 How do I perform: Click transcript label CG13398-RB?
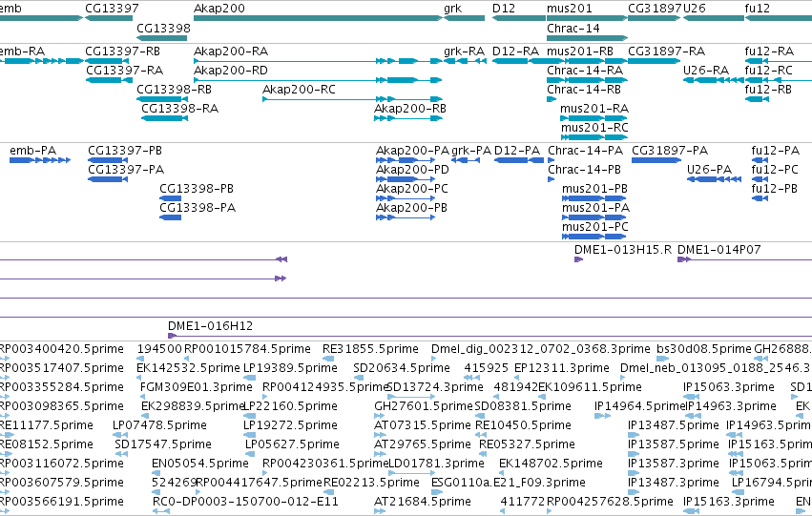point(174,90)
